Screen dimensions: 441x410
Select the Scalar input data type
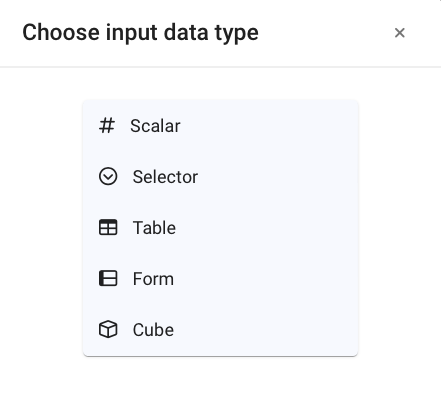click(x=220, y=126)
